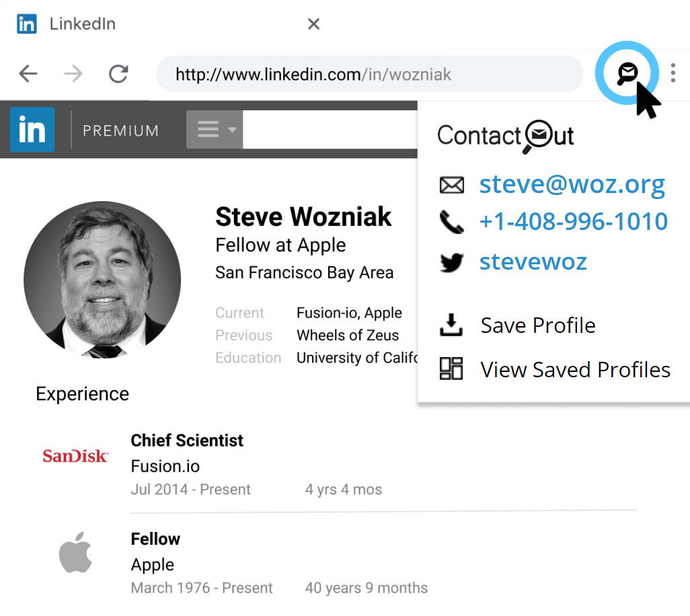Open the browser three-dot menu
Image resolution: width=690 pixels, height=616 pixels.
[673, 73]
